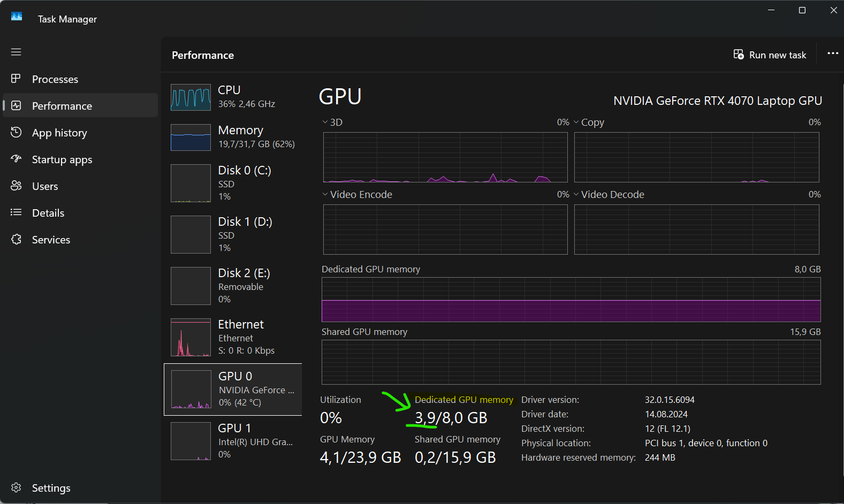Click the more options ellipsis button

click(832, 54)
